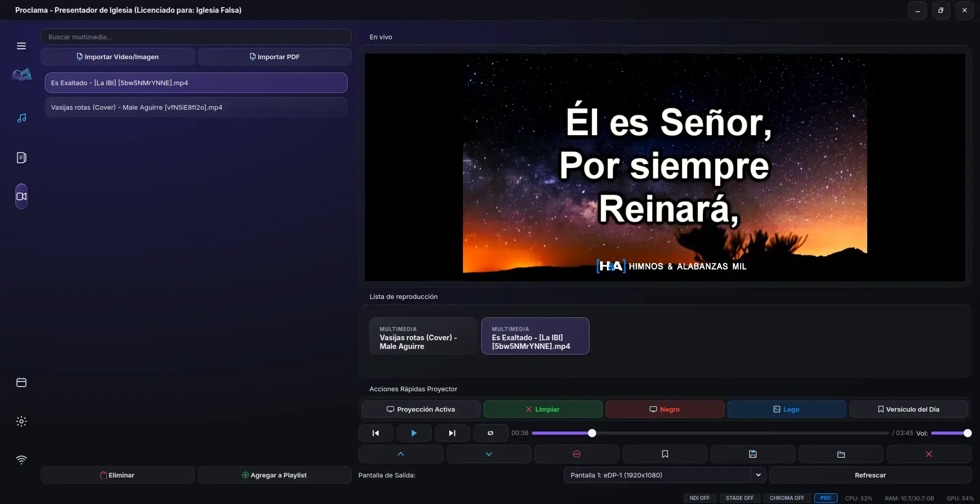Toggle the loop repeat button
Screen dimensions: 980x504
(x=491, y=433)
